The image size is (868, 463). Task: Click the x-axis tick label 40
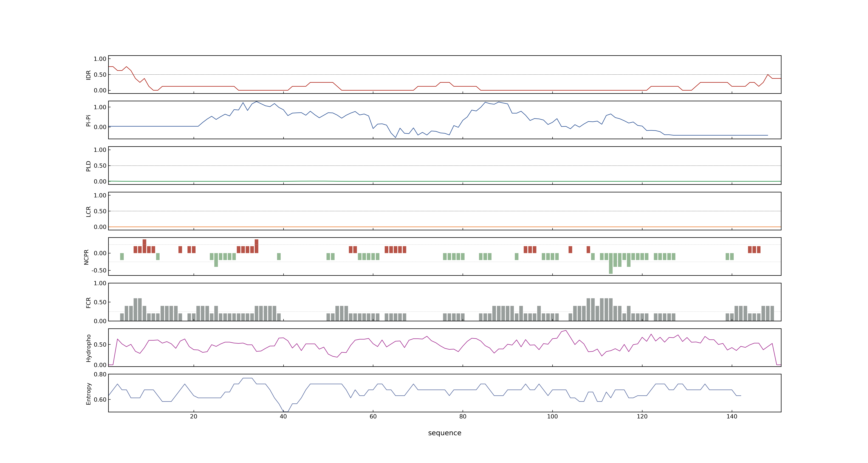[x=283, y=416]
